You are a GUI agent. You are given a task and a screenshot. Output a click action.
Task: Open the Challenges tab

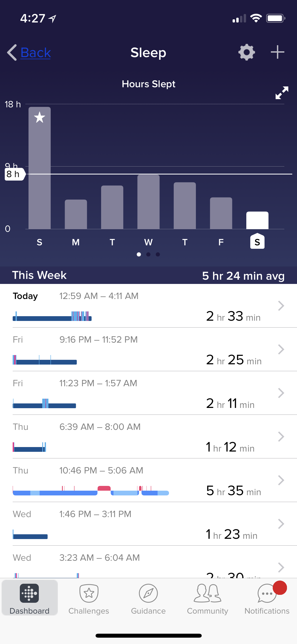point(89,599)
